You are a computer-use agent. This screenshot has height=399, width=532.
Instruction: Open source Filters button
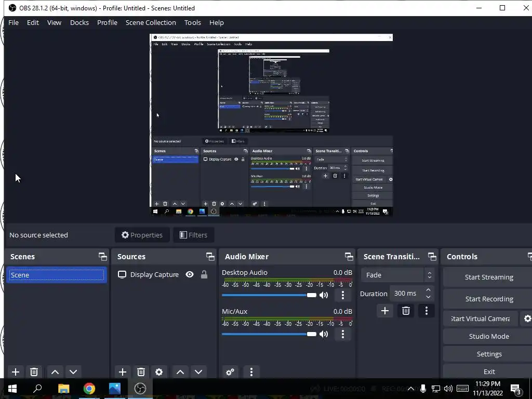pos(193,235)
